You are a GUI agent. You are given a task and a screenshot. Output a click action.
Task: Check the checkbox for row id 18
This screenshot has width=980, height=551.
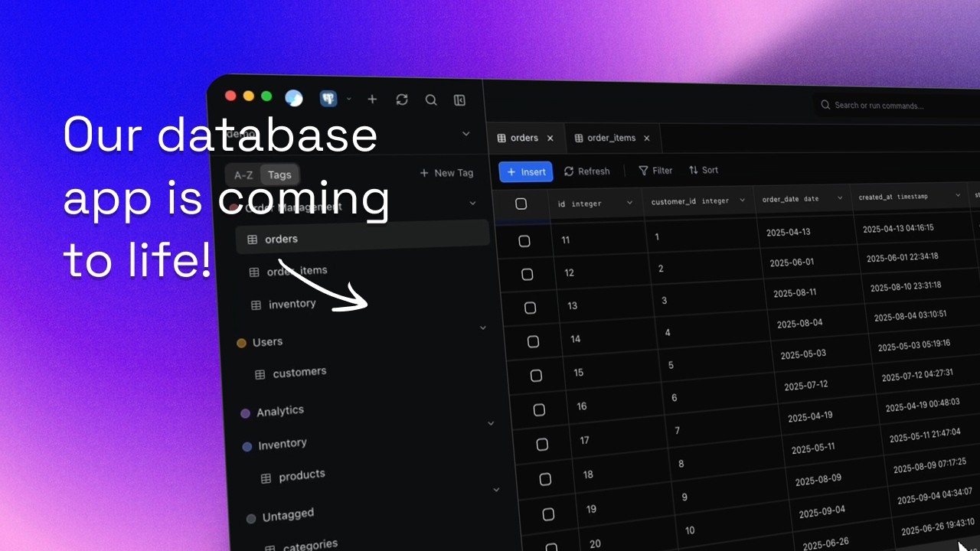545,479
